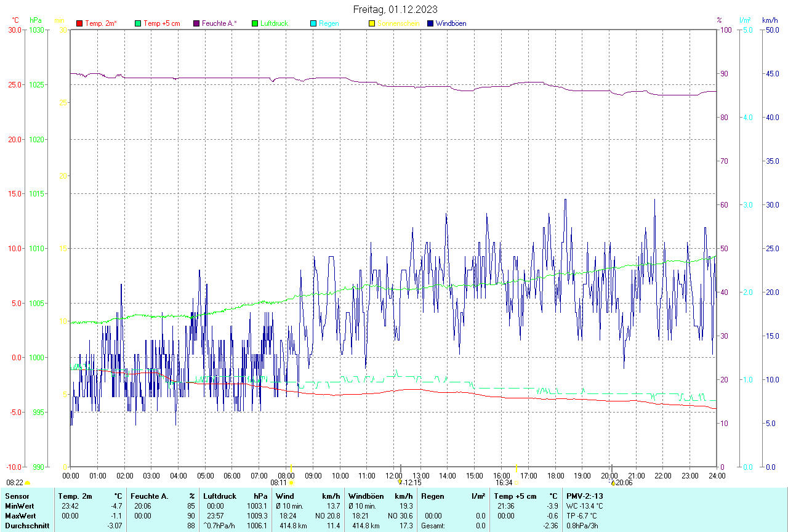
Task: Click the MinWert row label
Action: tap(20, 506)
